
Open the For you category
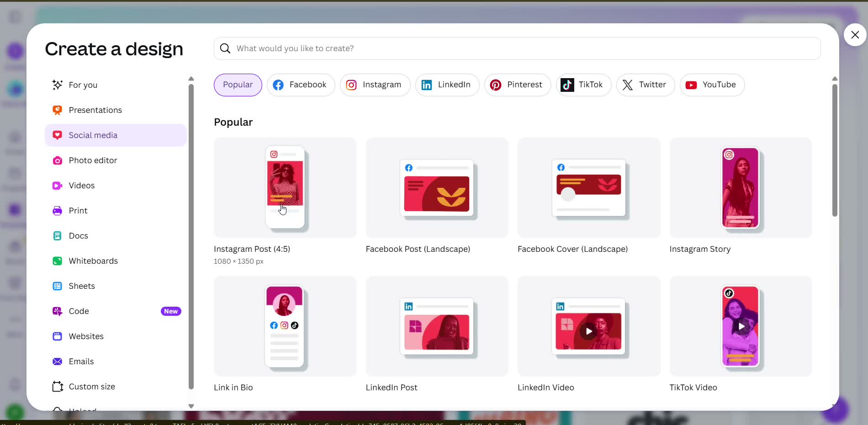115,85
